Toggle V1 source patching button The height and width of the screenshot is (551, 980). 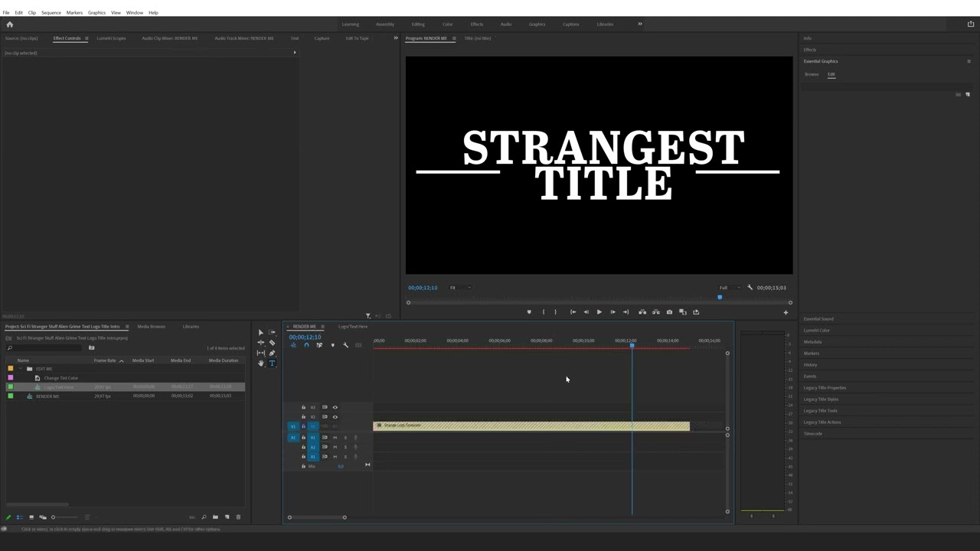click(x=292, y=426)
